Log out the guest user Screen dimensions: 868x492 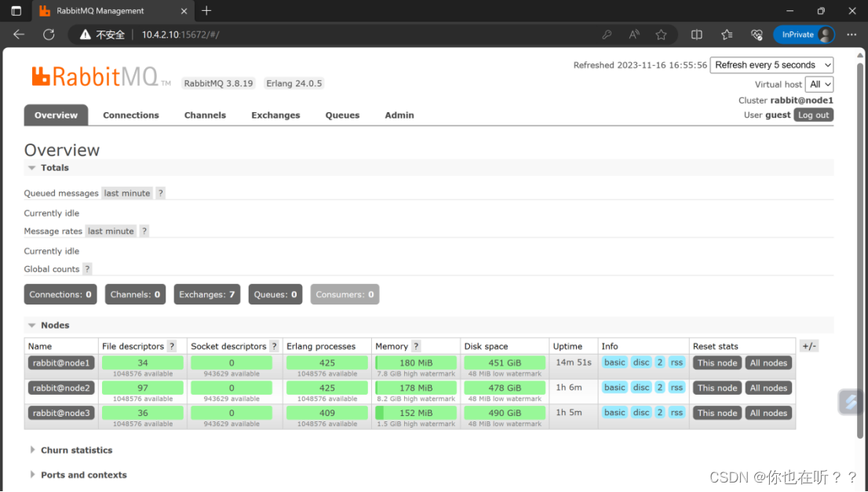(x=814, y=115)
